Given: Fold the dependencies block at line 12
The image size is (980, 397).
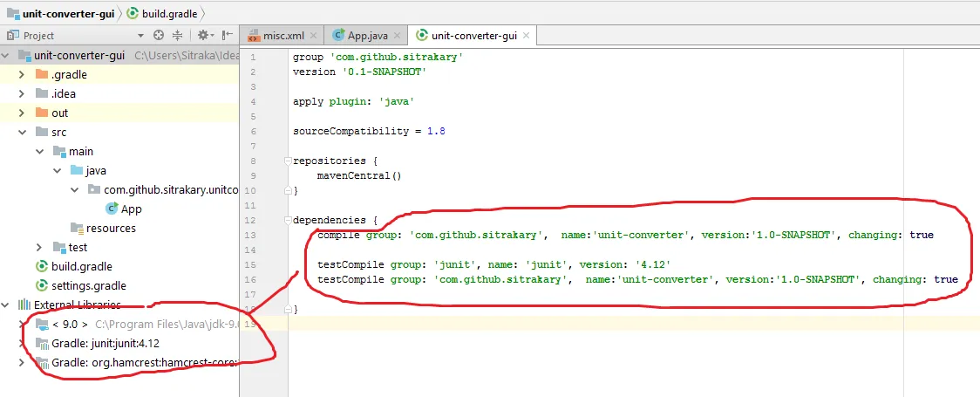Looking at the screenshot, I should pyautogui.click(x=288, y=220).
